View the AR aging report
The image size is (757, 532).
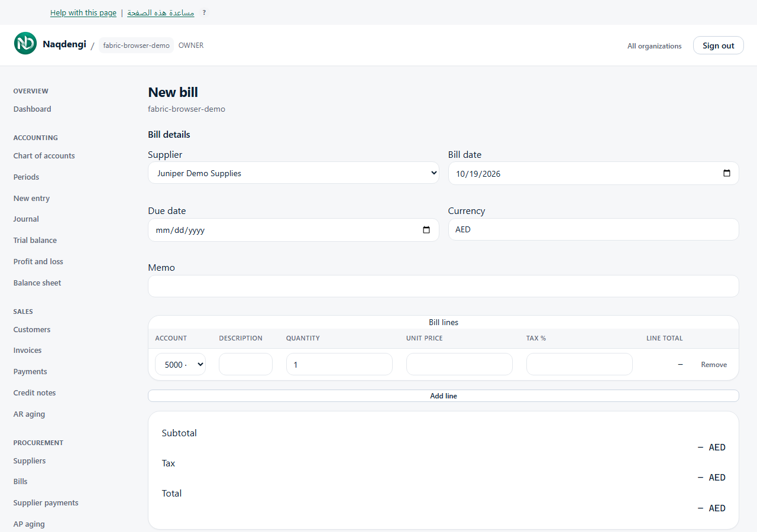click(29, 414)
